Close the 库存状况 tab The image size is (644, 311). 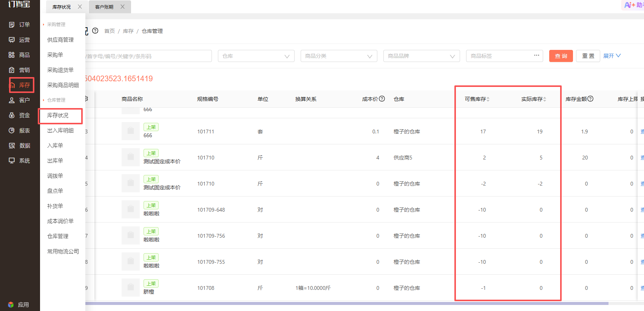[x=80, y=7]
